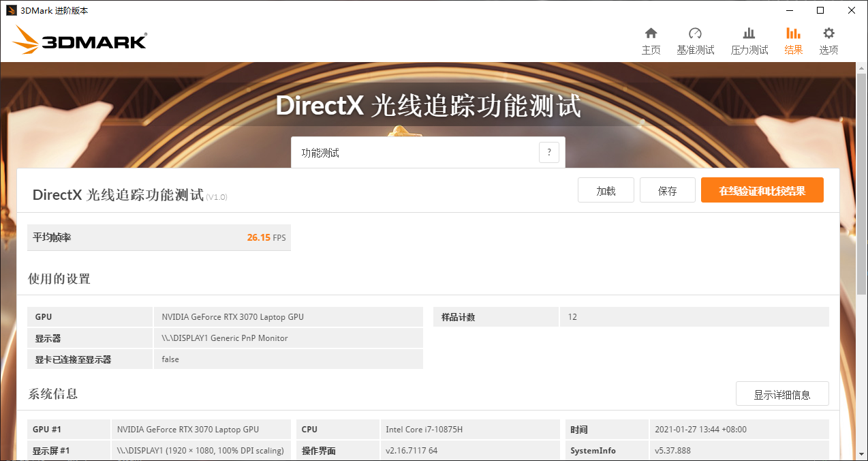Image resolution: width=868 pixels, height=461 pixels.
Task: Open the 选项 options gear icon
Action: pyautogui.click(x=828, y=33)
